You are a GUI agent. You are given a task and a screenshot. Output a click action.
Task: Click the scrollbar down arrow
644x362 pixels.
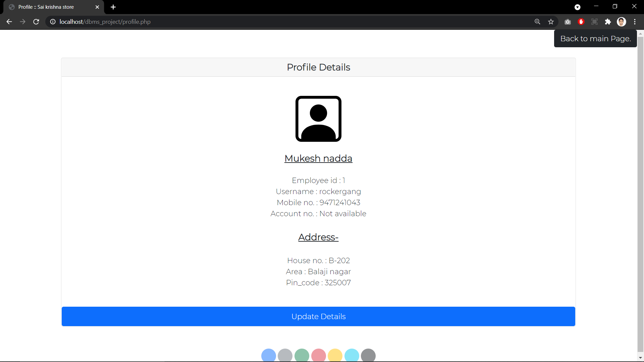click(x=640, y=358)
